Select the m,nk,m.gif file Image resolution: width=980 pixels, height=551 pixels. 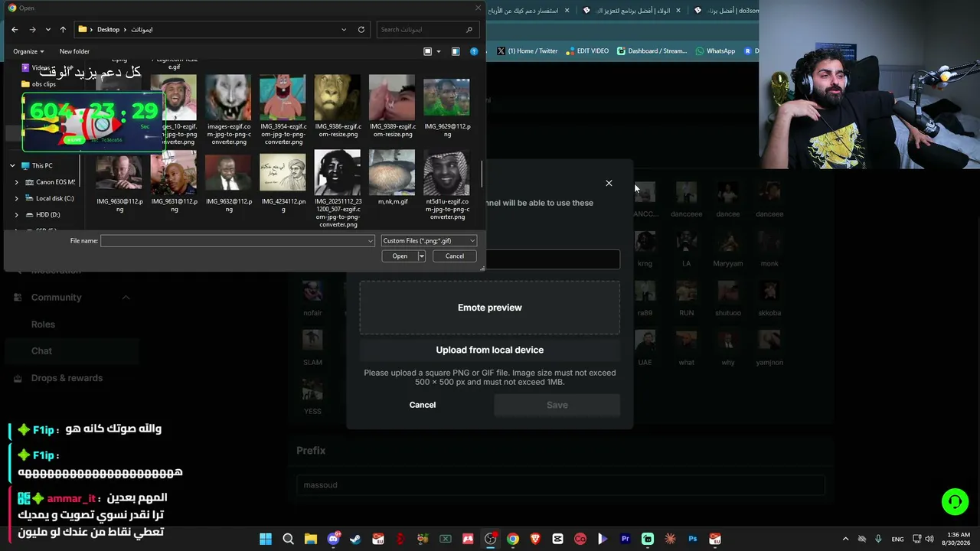coord(392,178)
